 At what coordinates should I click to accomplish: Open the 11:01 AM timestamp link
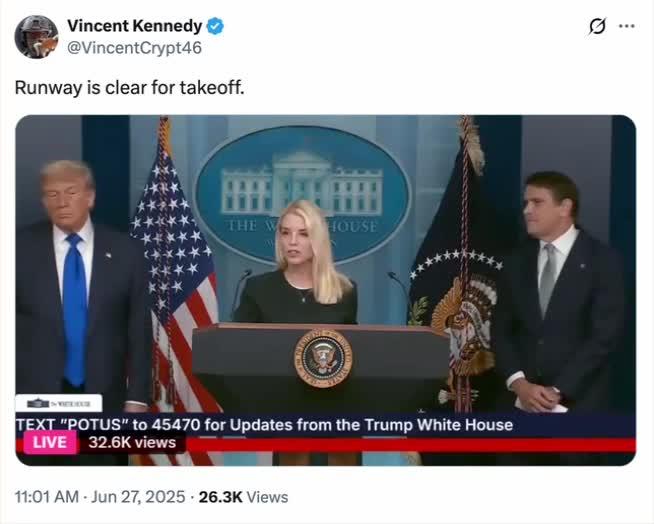47,497
